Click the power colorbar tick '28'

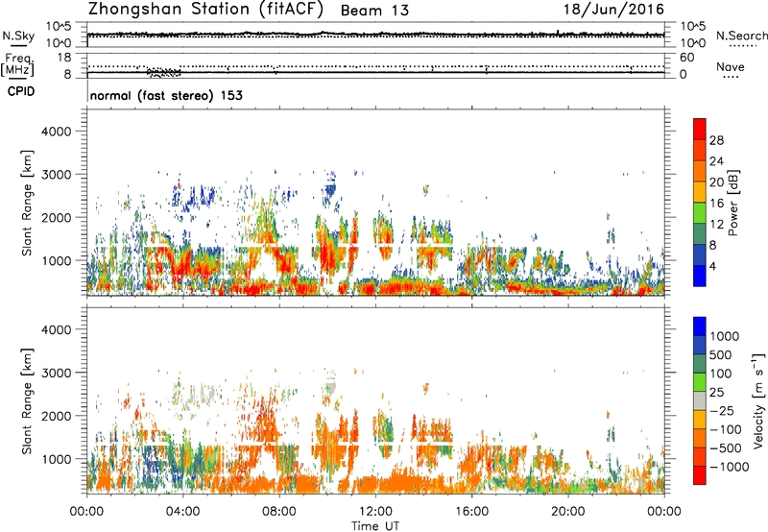(716, 140)
